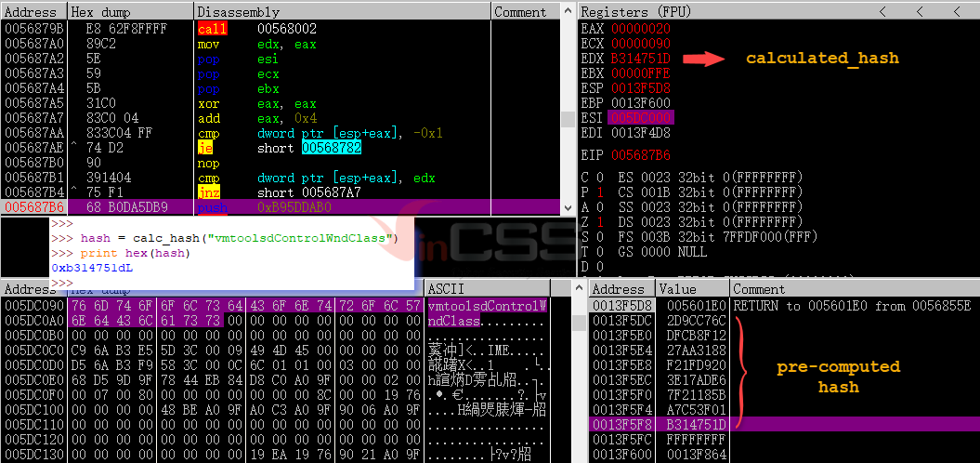Select the nop instruction at 005687B0
Screen dimensions: 980x463
pos(280,164)
